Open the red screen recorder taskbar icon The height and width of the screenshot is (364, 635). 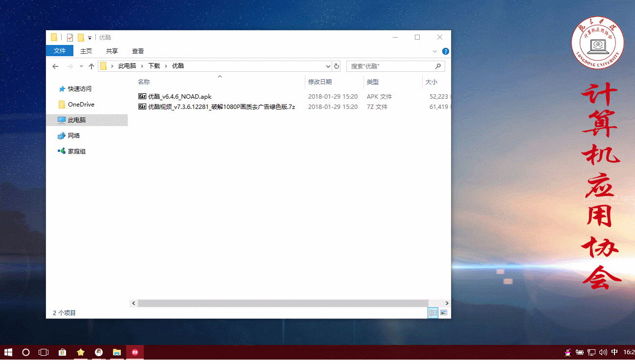[x=135, y=352]
